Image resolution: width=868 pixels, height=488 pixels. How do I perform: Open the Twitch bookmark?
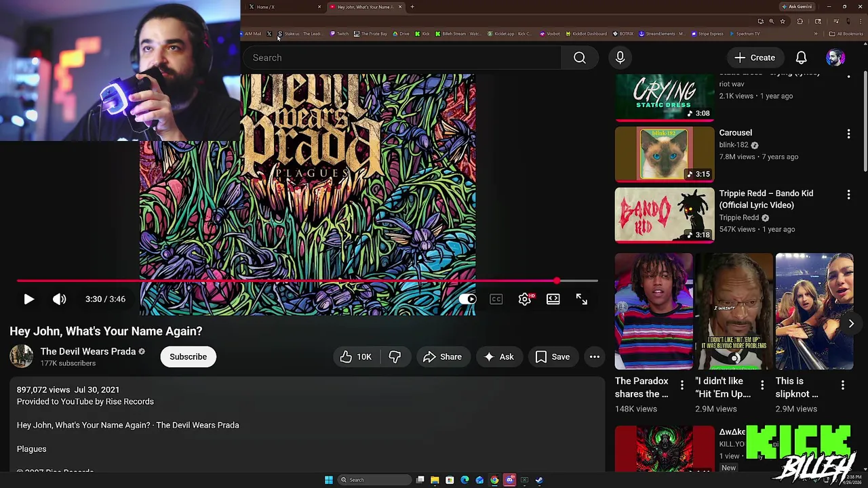pyautogui.click(x=340, y=34)
